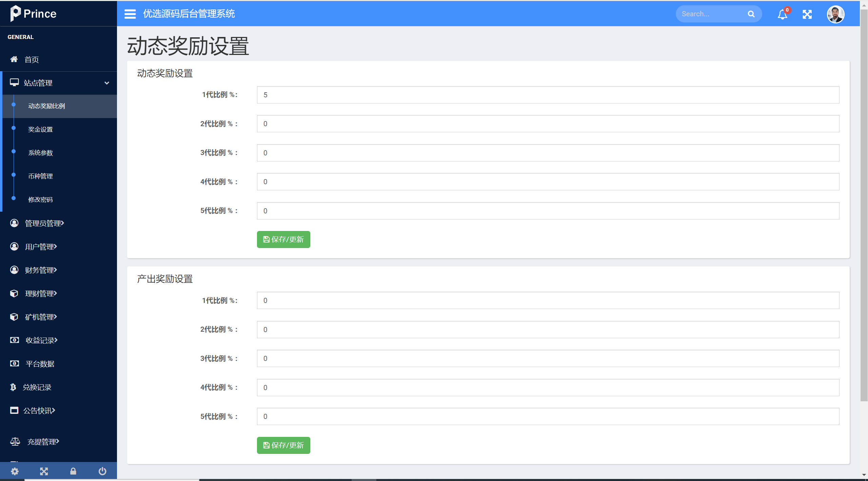Go to the 首页 home menu item

pyautogui.click(x=32, y=60)
